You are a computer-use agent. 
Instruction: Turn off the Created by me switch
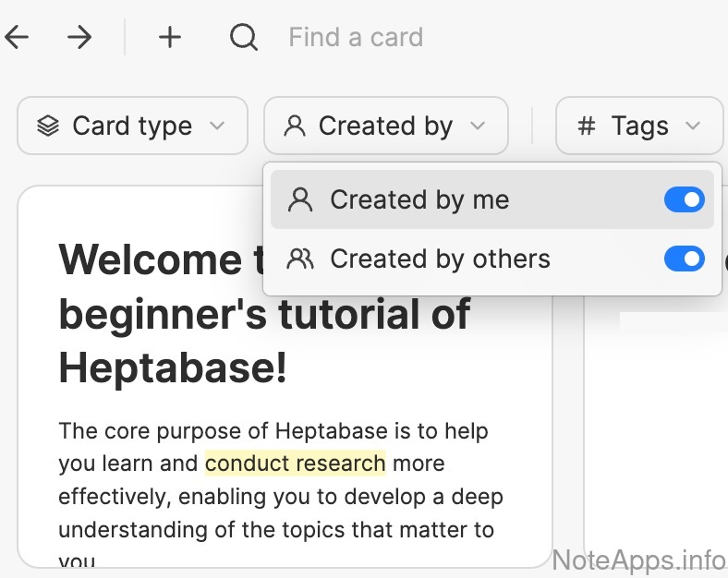[x=684, y=199]
